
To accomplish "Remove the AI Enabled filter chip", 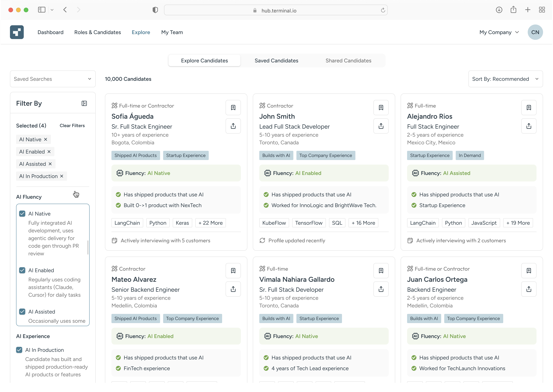I will click(x=49, y=152).
